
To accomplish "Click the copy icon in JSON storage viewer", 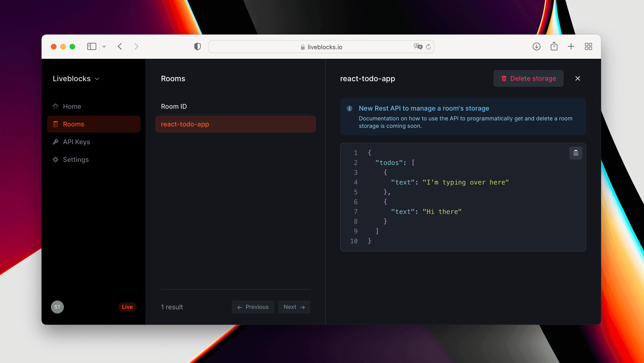I will (x=576, y=153).
